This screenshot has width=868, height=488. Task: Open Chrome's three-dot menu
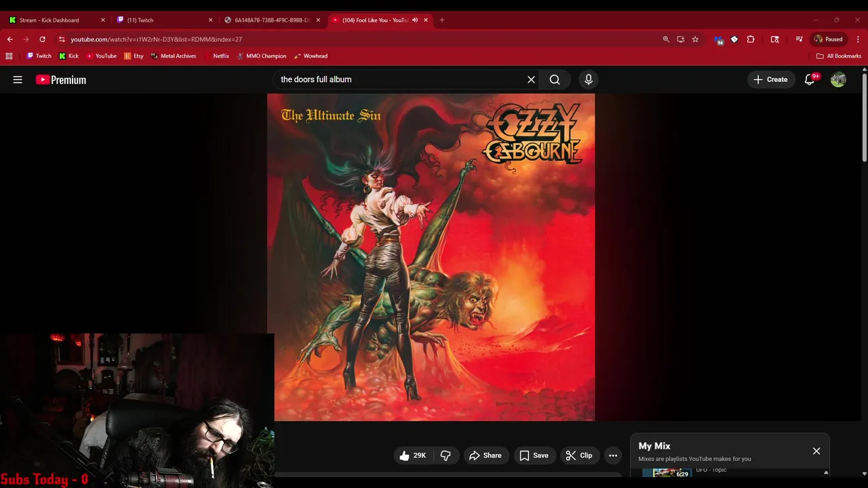858,39
